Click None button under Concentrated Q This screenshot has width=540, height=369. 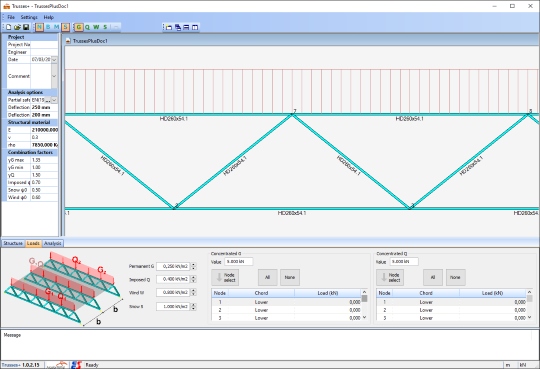click(455, 277)
